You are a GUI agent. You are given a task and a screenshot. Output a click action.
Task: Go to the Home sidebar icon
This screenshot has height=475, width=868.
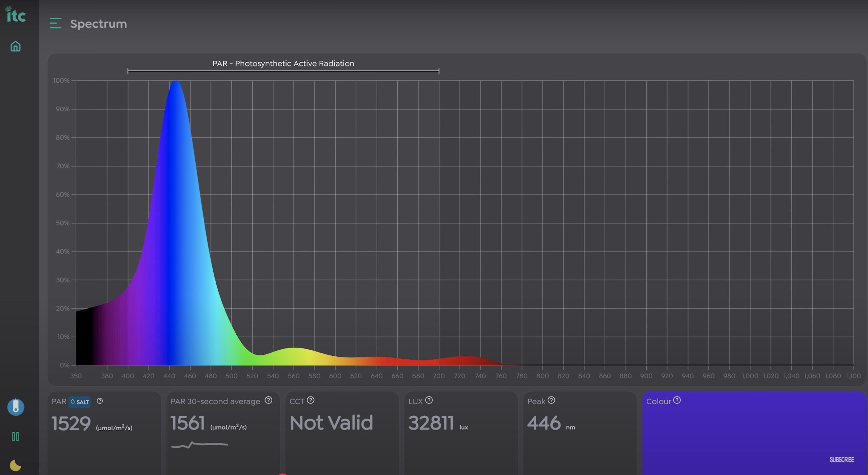pyautogui.click(x=16, y=46)
